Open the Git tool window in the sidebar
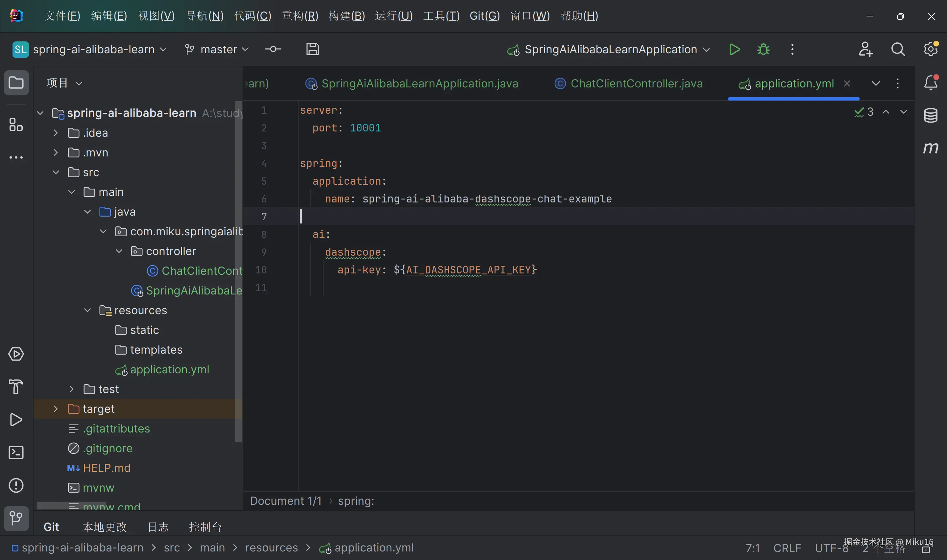This screenshot has width=947, height=560. point(16,518)
